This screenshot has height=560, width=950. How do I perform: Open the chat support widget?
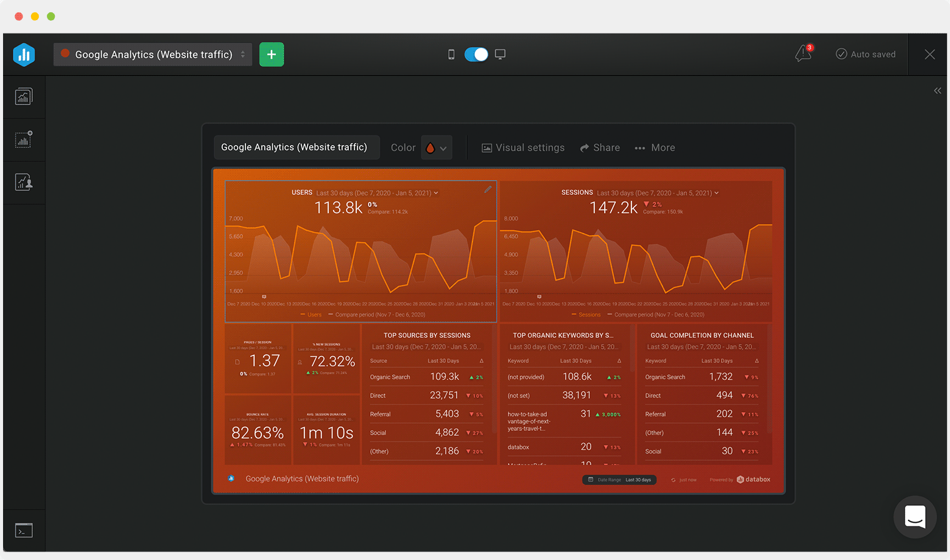(x=915, y=517)
